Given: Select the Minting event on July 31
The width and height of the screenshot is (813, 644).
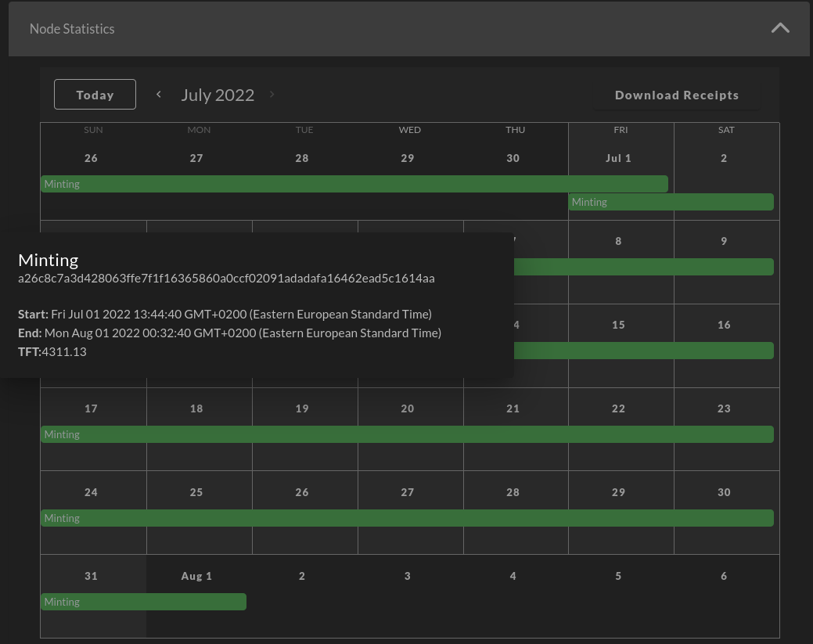Looking at the screenshot, I should (x=143, y=602).
